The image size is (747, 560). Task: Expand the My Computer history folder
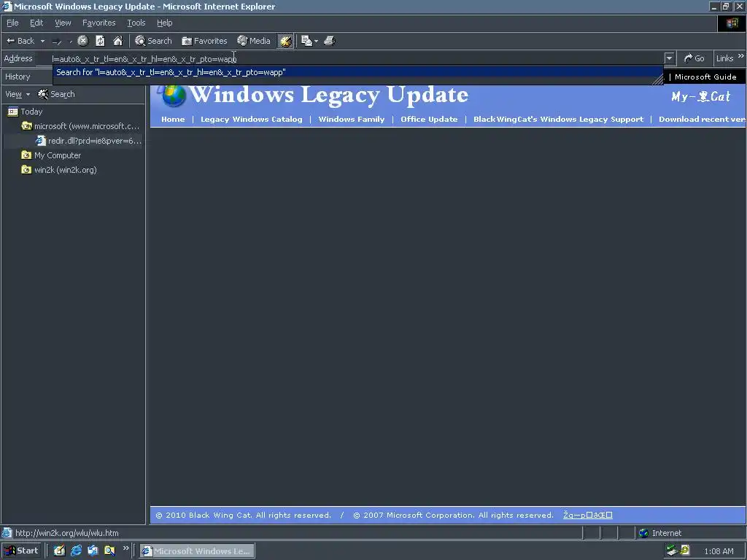coord(51,155)
